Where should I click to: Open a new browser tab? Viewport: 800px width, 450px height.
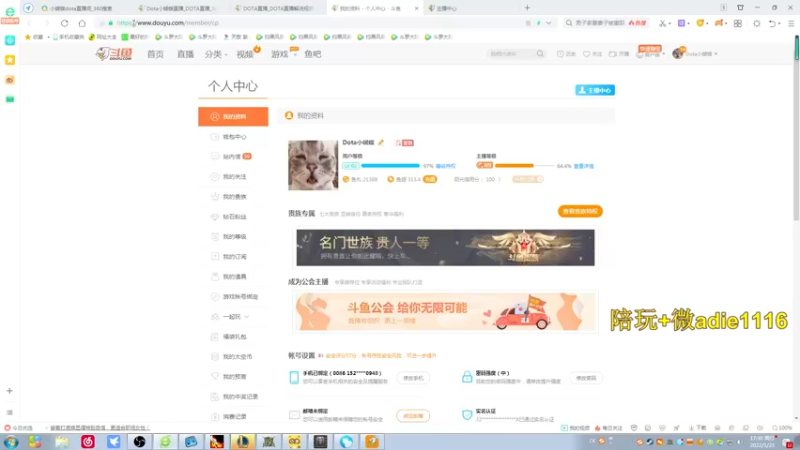click(527, 8)
